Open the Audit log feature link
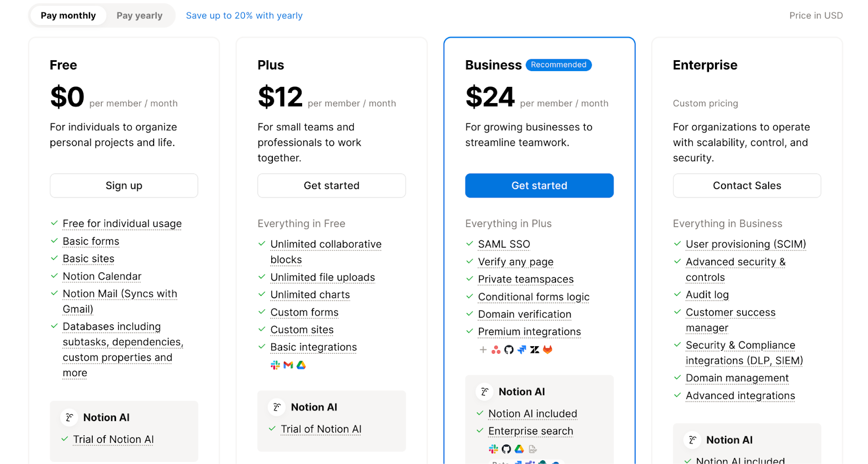Screen dimensions: 868x464 point(707,295)
